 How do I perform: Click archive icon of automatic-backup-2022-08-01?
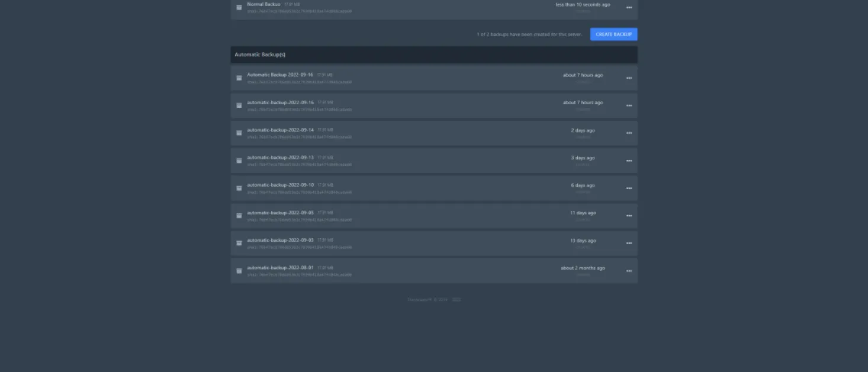[239, 271]
